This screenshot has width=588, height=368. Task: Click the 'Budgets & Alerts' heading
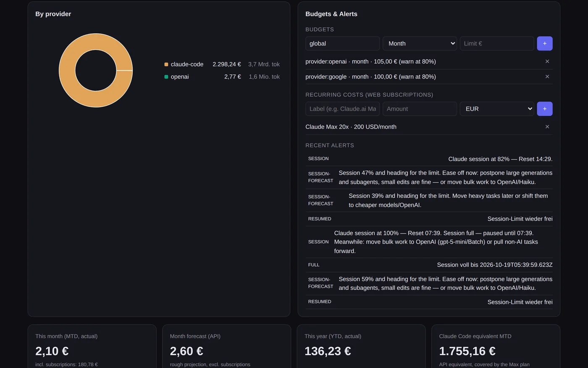coord(331,14)
